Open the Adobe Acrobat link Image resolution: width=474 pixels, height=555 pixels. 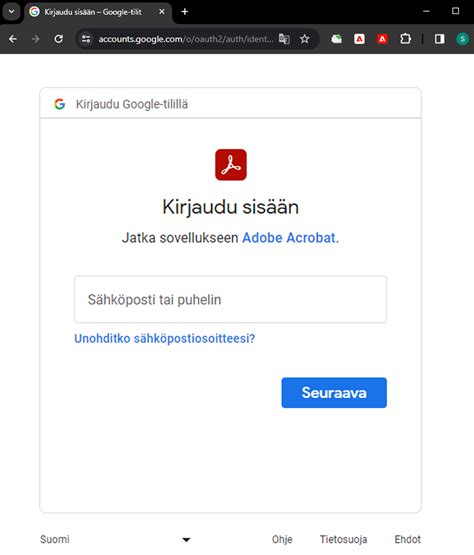(289, 238)
